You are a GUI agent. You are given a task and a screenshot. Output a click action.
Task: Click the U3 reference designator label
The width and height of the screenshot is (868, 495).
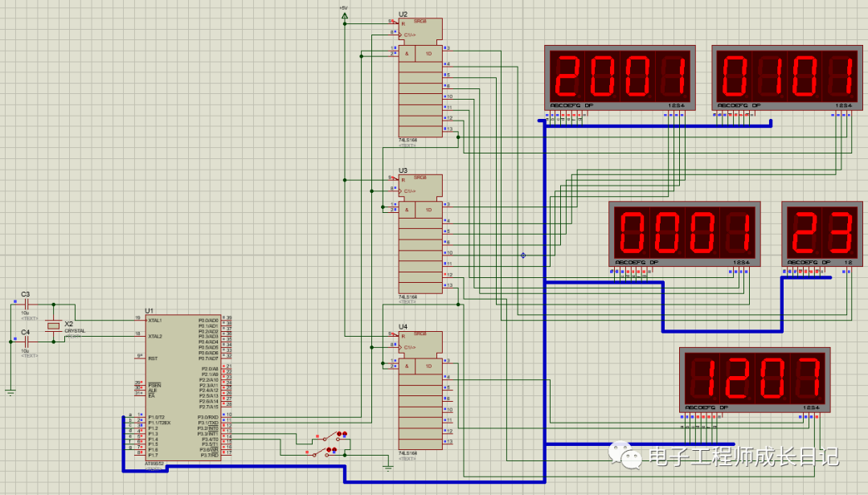[403, 170]
